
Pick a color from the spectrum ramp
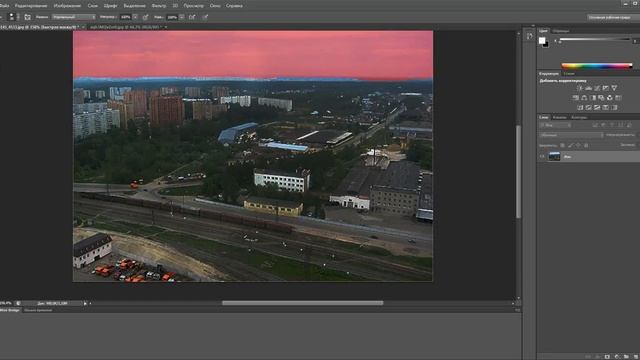[x=597, y=65]
